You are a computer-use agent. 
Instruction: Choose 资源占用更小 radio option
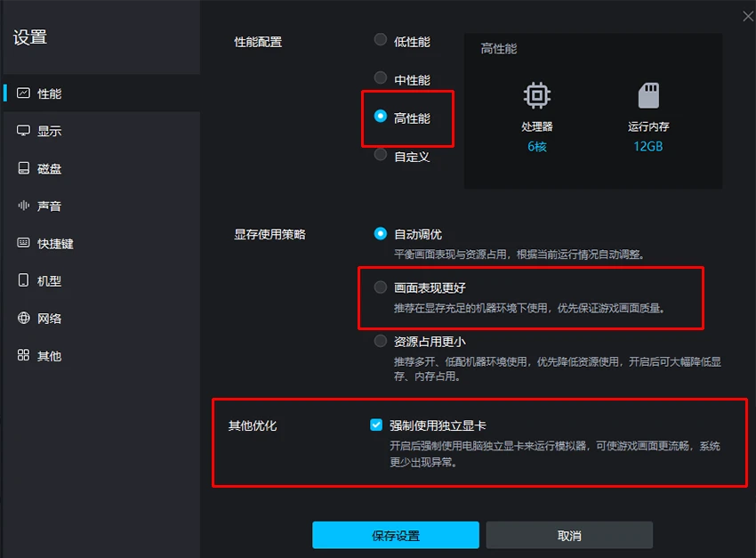coord(381,341)
